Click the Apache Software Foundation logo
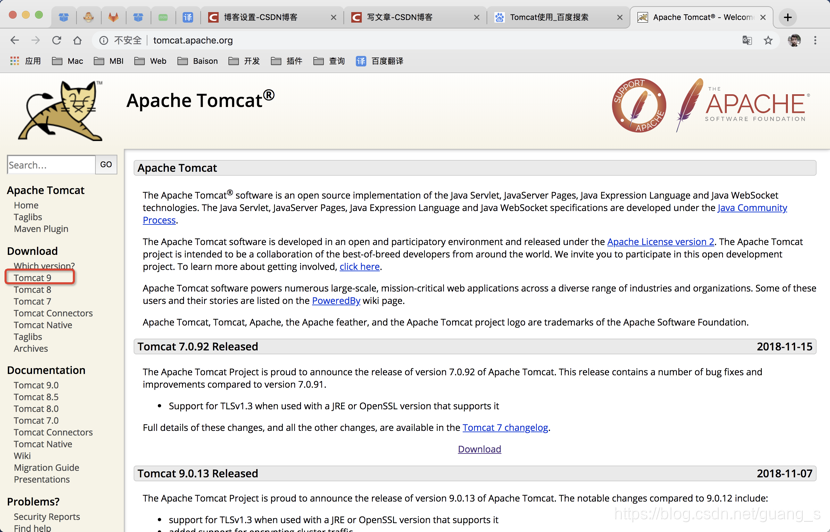This screenshot has height=532, width=830. (742, 105)
